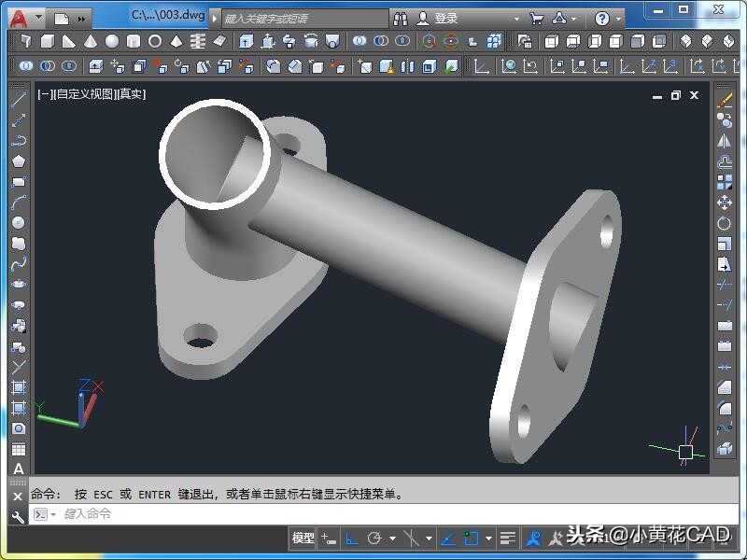Screen dimensions: 747x560
Task: Click Subtract icon in solid editing toolbar
Action: (x=48, y=65)
